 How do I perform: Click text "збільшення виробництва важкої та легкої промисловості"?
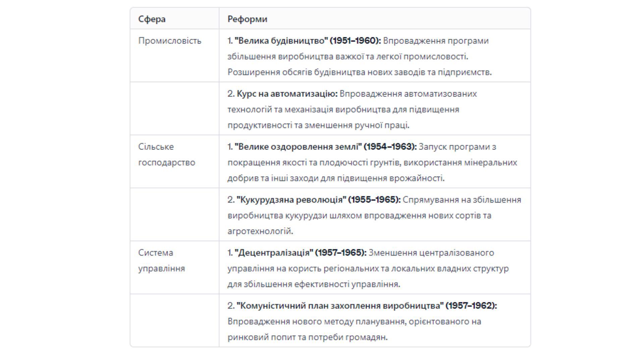348,56
